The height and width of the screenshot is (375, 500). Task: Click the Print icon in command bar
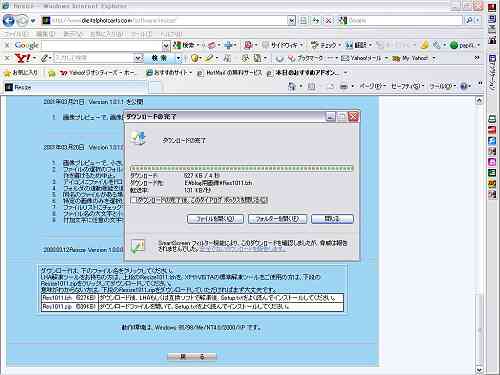344,87
